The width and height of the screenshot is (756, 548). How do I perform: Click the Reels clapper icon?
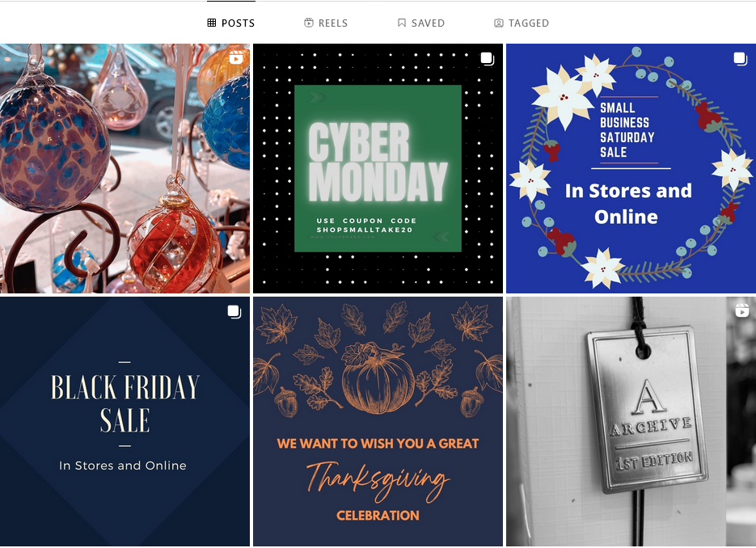(x=309, y=23)
